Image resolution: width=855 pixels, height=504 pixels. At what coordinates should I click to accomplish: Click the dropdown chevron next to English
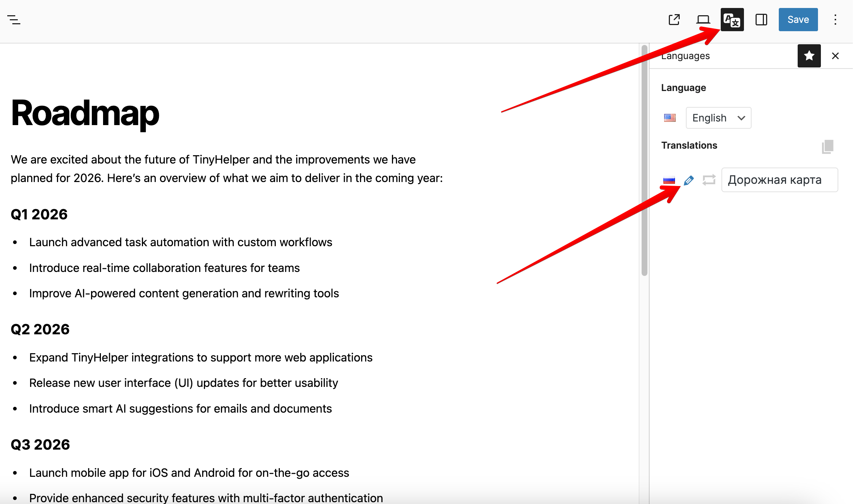point(741,118)
